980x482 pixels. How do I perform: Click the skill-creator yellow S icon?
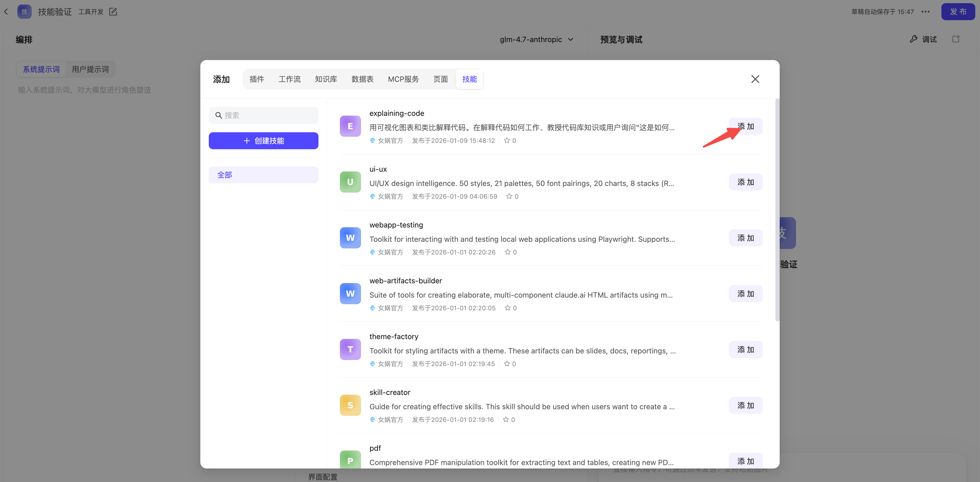click(350, 405)
